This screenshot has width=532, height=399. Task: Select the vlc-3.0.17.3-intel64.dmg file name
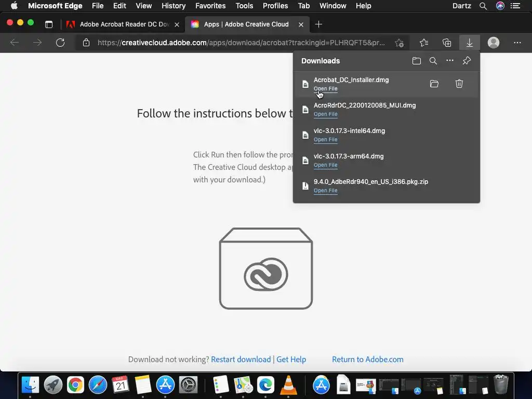pyautogui.click(x=349, y=130)
